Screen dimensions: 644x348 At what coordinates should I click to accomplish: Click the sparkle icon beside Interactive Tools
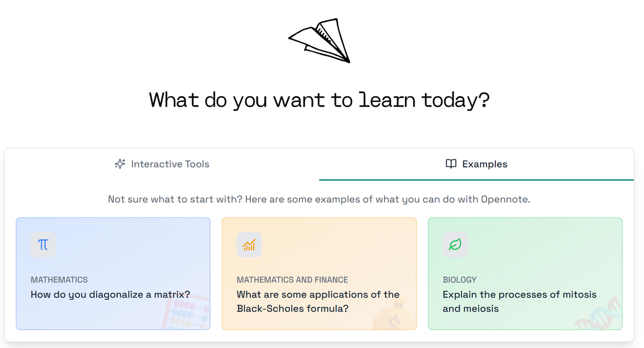pyautogui.click(x=120, y=164)
